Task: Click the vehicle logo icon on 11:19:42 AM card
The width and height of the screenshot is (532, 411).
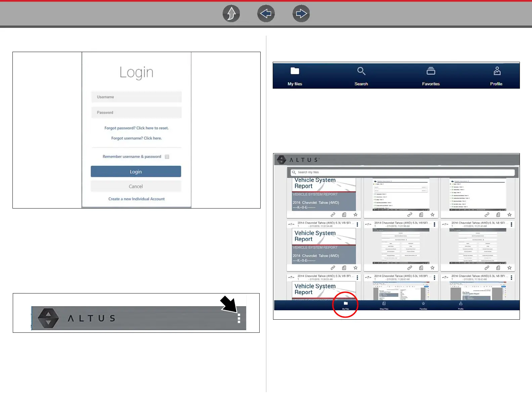Action: pos(445,277)
